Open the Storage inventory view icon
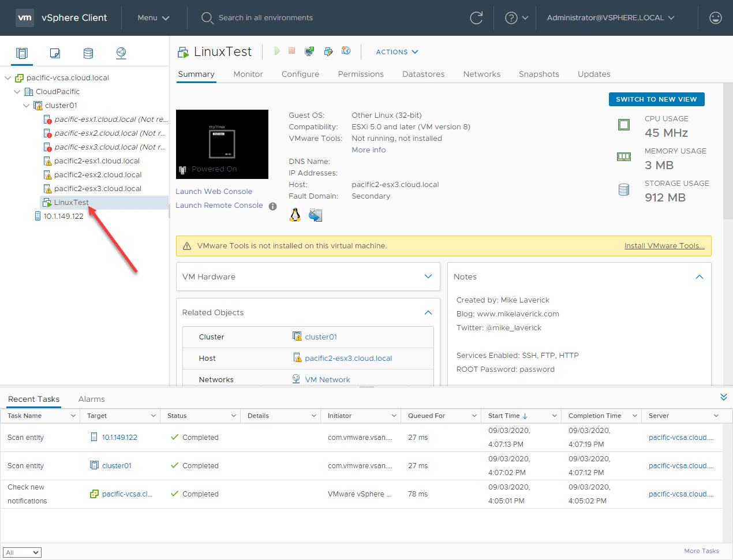The height and width of the screenshot is (560, 733). pyautogui.click(x=88, y=53)
